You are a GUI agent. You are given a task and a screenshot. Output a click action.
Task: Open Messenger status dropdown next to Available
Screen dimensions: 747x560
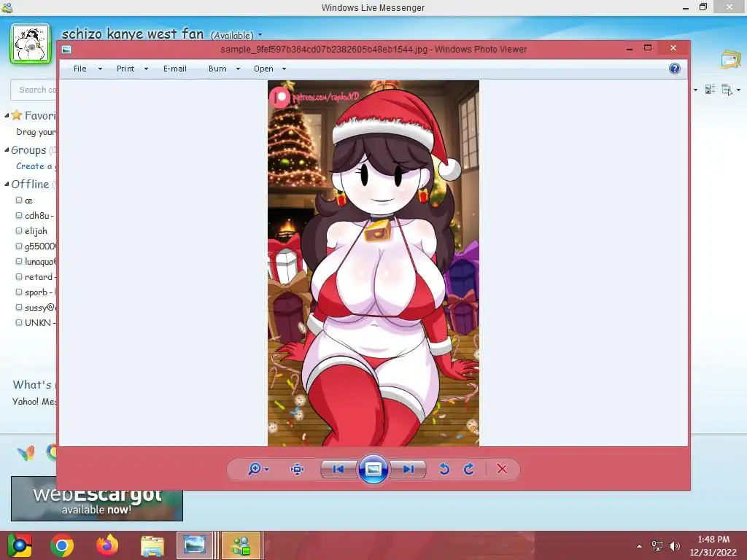[x=260, y=35]
